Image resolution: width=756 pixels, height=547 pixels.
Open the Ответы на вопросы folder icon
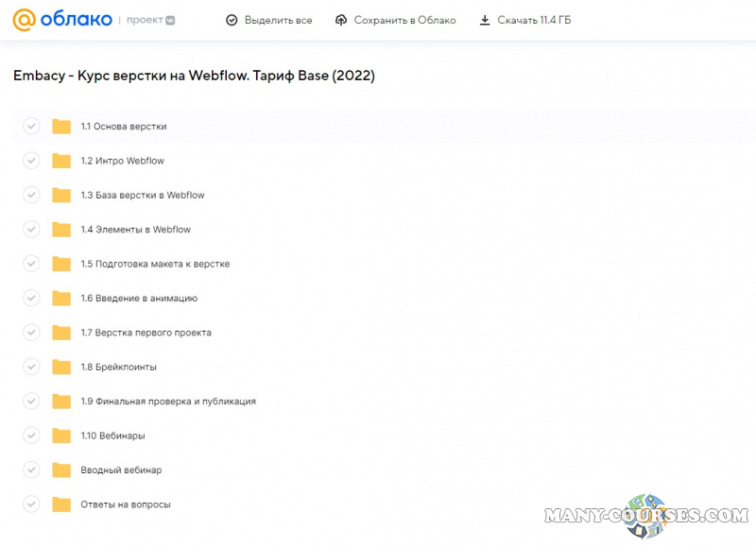61,504
